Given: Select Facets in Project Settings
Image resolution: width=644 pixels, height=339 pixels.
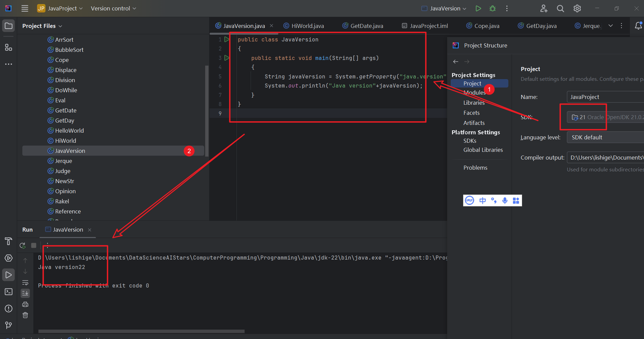Looking at the screenshot, I should [471, 113].
